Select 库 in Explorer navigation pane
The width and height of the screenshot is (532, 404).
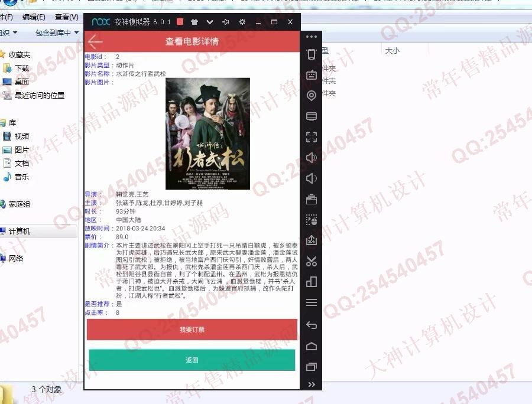pos(12,122)
